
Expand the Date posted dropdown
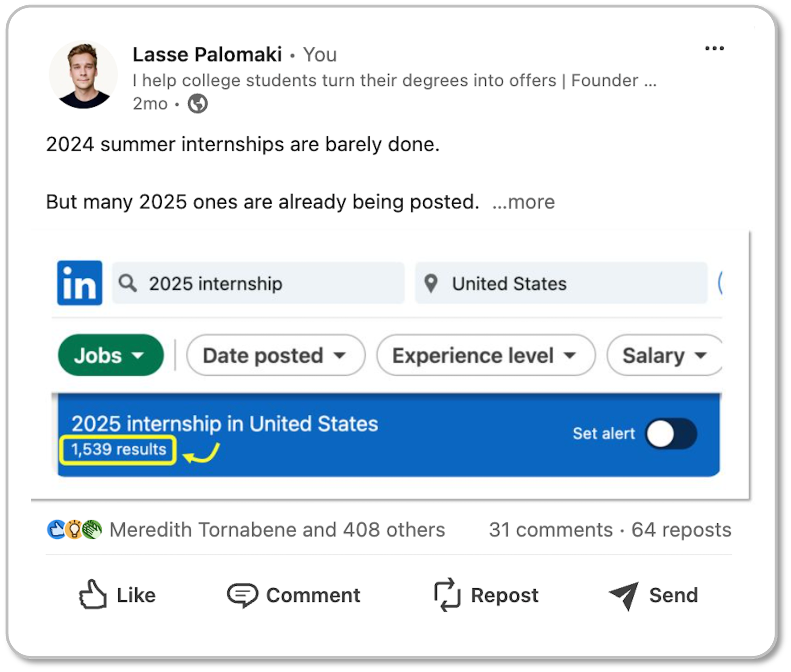point(275,355)
